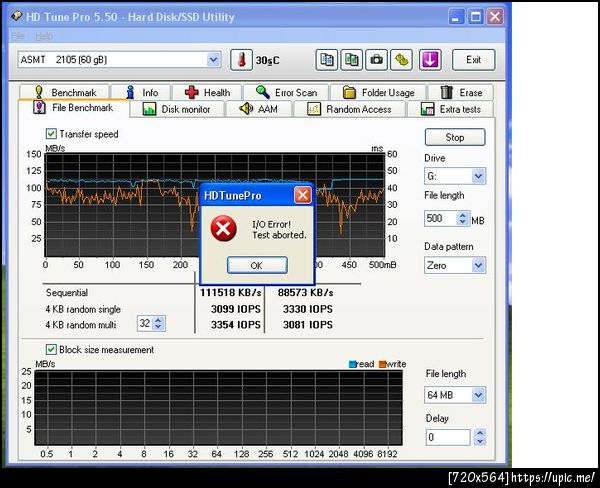Open the Disk monitor tab
Screen dimensions: 600x488
click(x=177, y=109)
